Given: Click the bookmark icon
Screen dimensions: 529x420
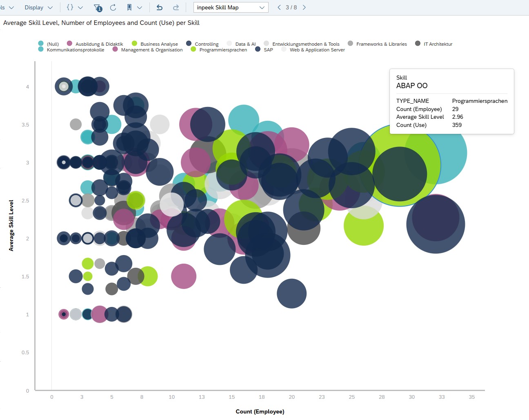Looking at the screenshot, I should tap(129, 7).
